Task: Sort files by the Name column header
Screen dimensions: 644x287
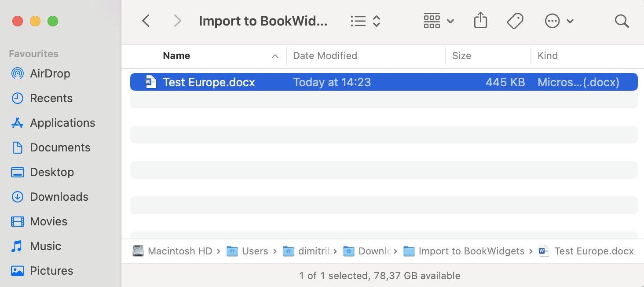Action: coord(176,55)
